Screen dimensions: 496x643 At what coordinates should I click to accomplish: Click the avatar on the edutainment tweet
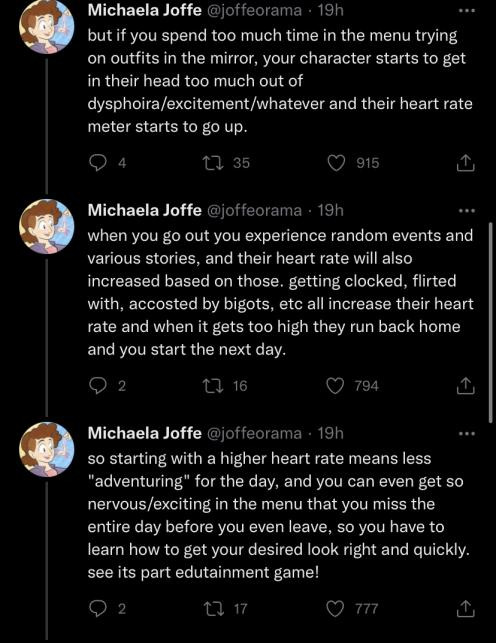pos(47,449)
